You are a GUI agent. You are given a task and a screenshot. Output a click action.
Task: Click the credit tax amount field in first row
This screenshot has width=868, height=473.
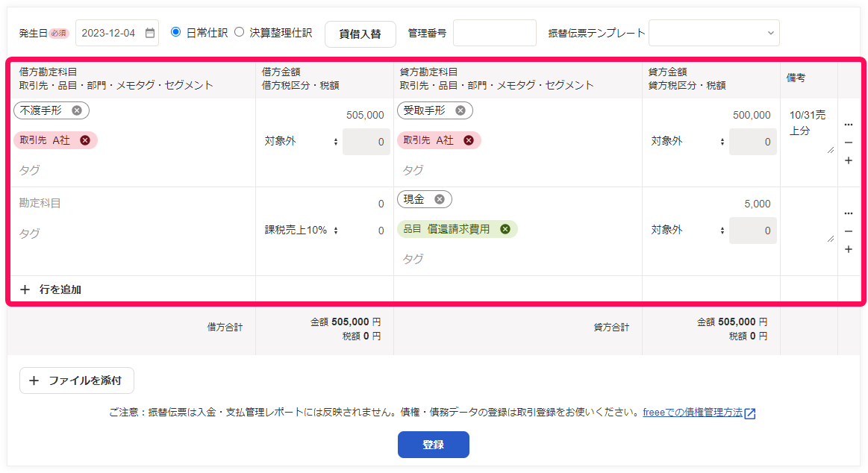click(x=753, y=142)
